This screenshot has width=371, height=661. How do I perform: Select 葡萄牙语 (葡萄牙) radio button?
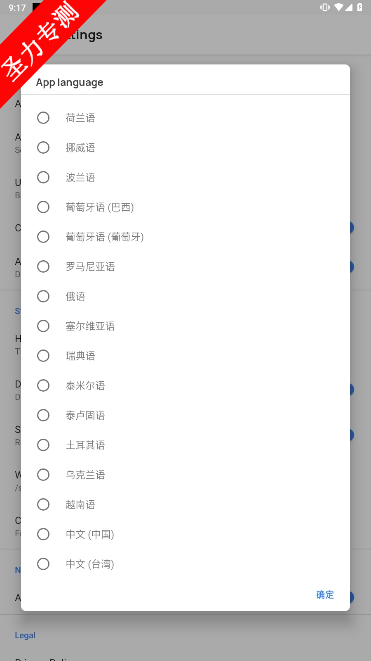[x=186, y=237]
